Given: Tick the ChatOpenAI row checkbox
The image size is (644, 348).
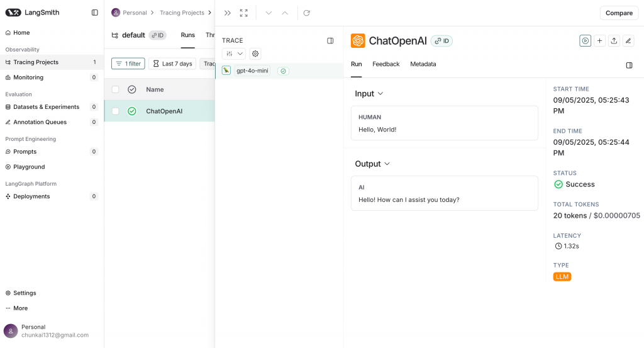Looking at the screenshot, I should [116, 111].
